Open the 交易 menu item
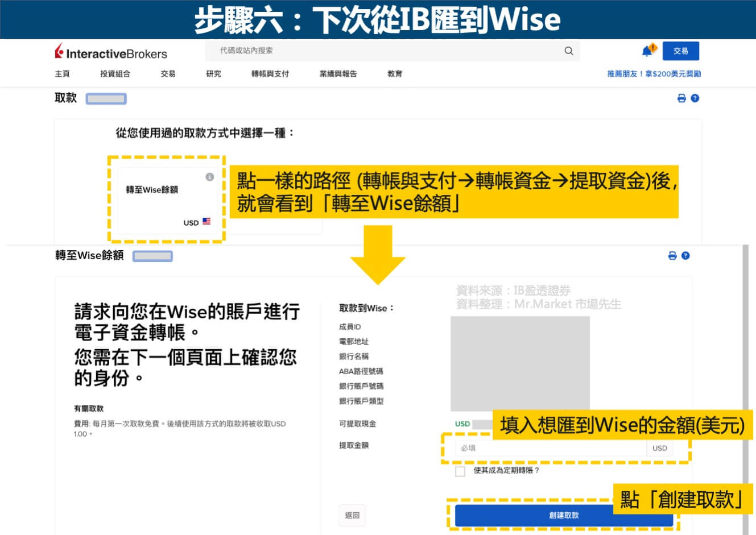Image resolution: width=756 pixels, height=535 pixels. click(168, 74)
